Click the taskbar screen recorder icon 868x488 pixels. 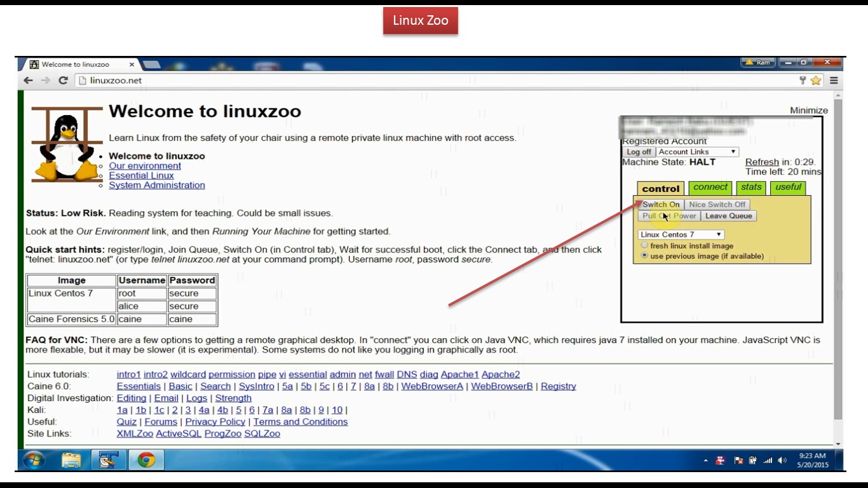tap(109, 459)
